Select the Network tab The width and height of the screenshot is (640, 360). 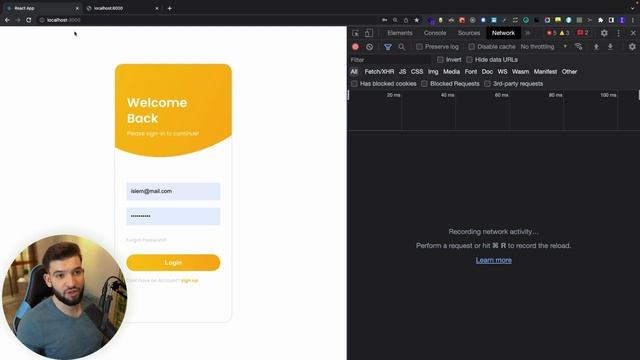click(x=503, y=33)
